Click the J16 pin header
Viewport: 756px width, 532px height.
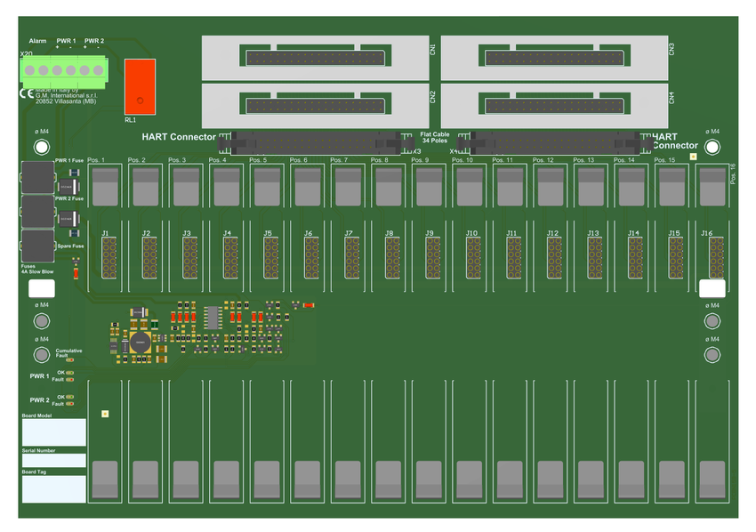pos(716,258)
